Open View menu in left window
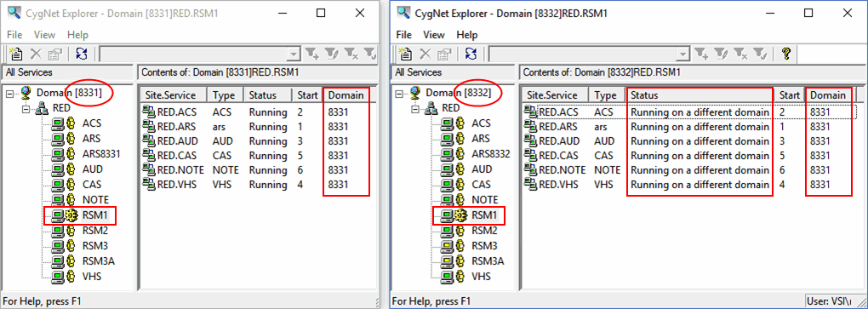The image size is (868, 309). 44,34
